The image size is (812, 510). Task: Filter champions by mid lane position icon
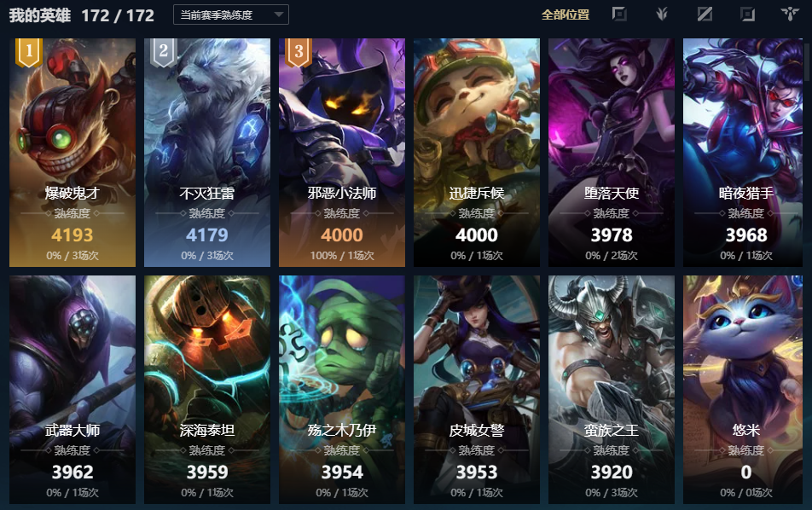pos(705,14)
